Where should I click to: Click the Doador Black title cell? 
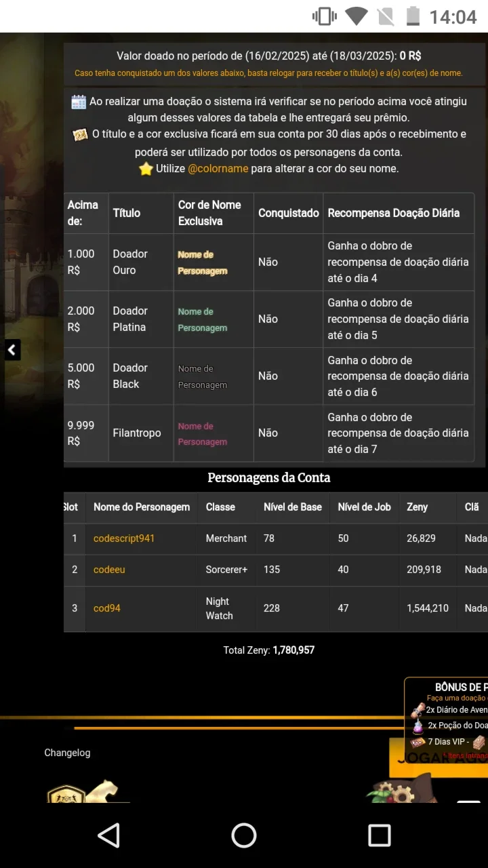[x=141, y=376]
